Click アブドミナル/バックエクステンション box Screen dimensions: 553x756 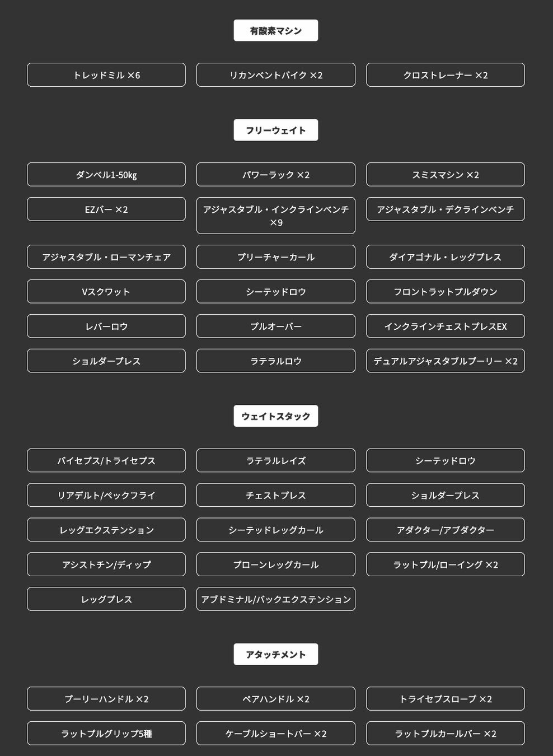pos(275,599)
